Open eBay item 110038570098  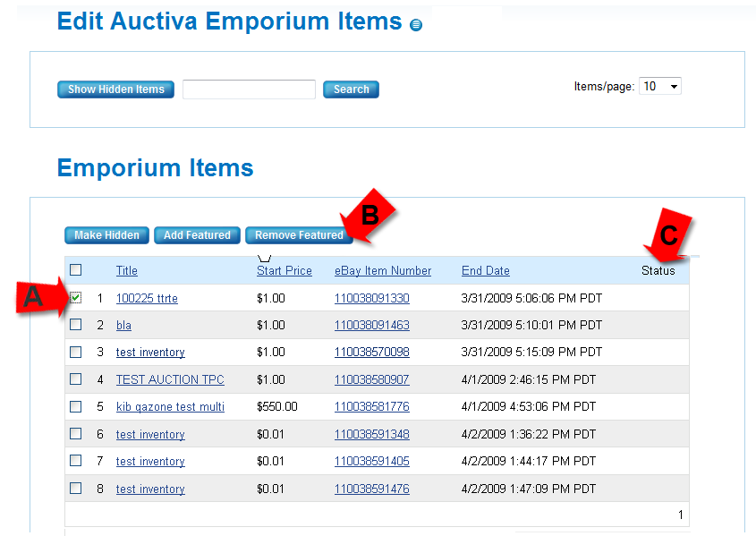(372, 353)
